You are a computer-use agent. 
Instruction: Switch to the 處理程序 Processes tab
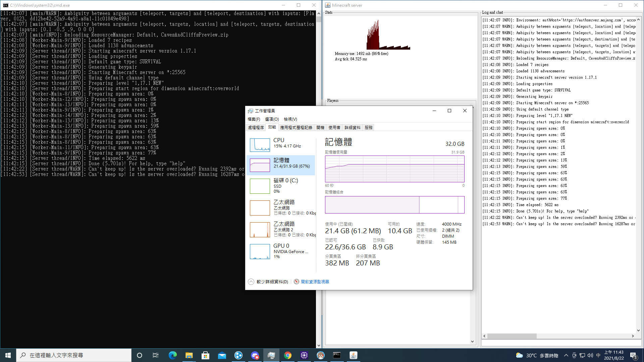tap(256, 127)
